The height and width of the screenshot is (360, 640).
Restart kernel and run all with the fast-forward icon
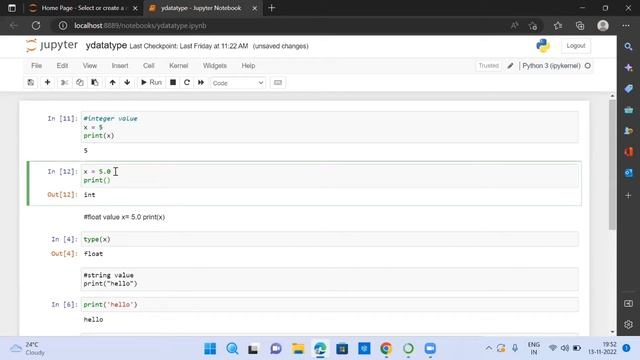[201, 82]
